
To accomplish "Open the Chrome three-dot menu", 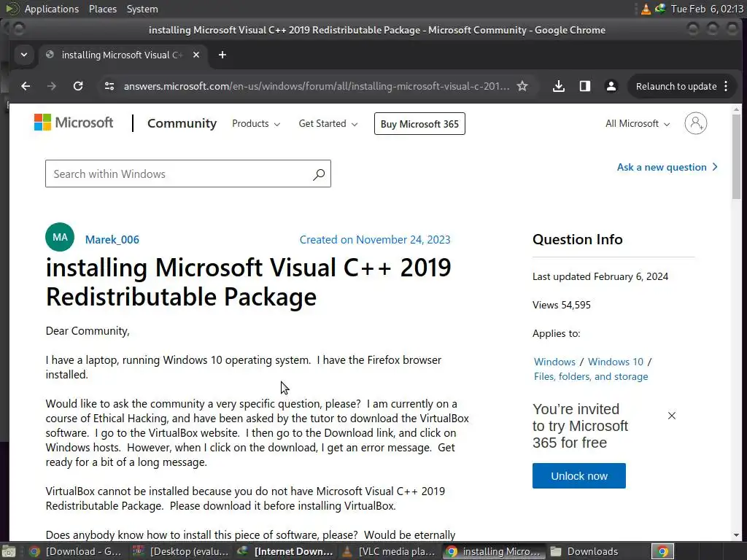I will coord(726,86).
